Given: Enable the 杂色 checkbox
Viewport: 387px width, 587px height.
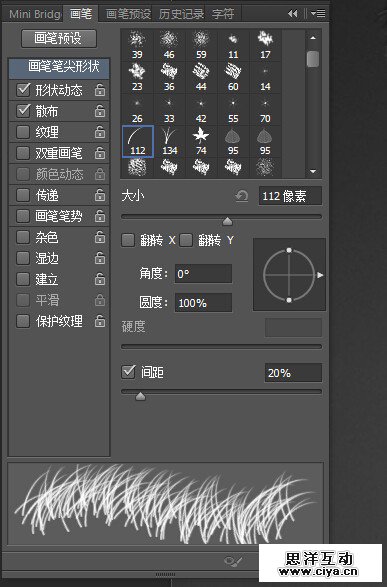Looking at the screenshot, I should click(23, 237).
